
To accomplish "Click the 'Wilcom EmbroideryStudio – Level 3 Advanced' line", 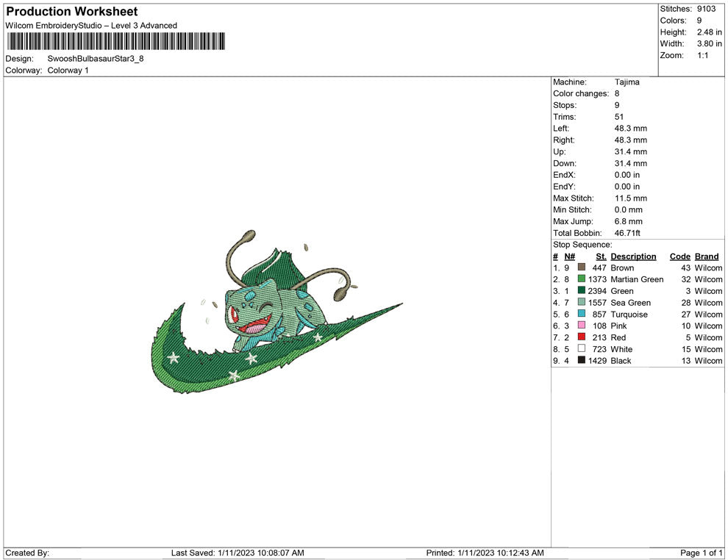I will [x=91, y=26].
